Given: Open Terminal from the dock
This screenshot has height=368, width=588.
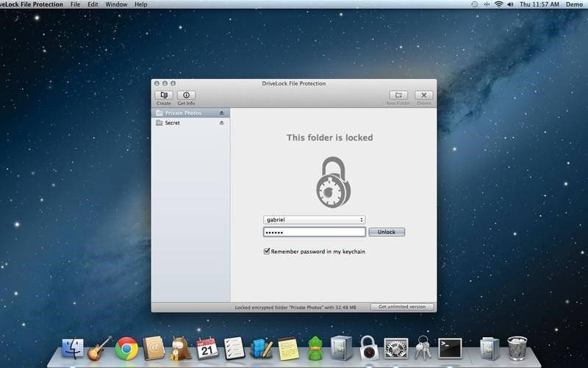Looking at the screenshot, I should [450, 348].
